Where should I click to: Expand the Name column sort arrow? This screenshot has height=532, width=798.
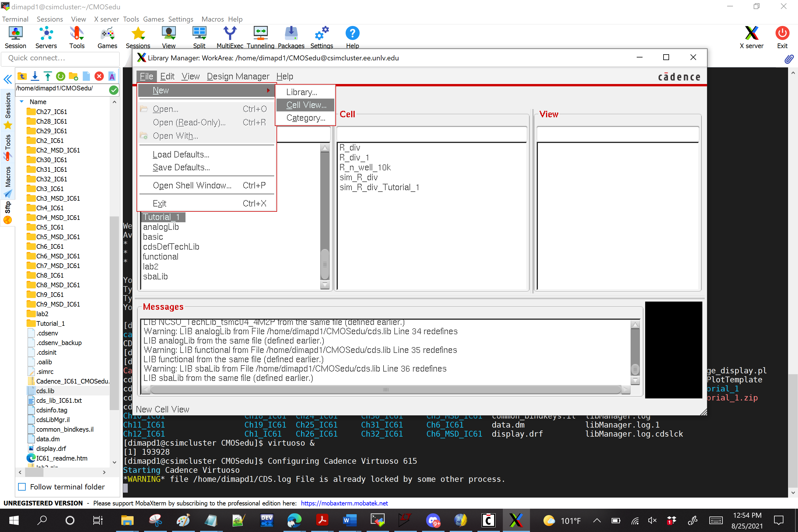[22, 101]
